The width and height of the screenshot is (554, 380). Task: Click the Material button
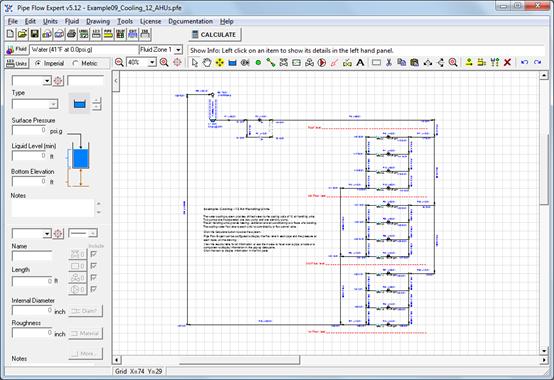(x=86, y=333)
